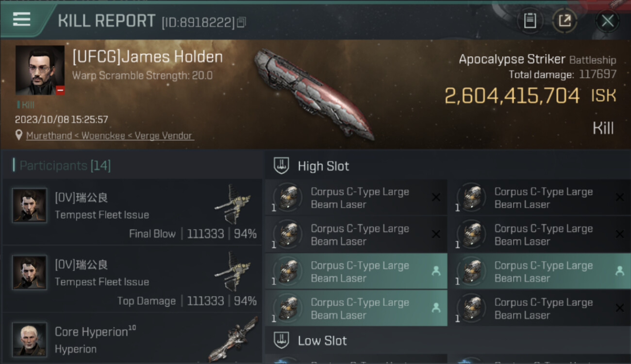This screenshot has width=631, height=364.
Task: Click the Core Hyperion pilot portrait
Action: pyautogui.click(x=30, y=339)
